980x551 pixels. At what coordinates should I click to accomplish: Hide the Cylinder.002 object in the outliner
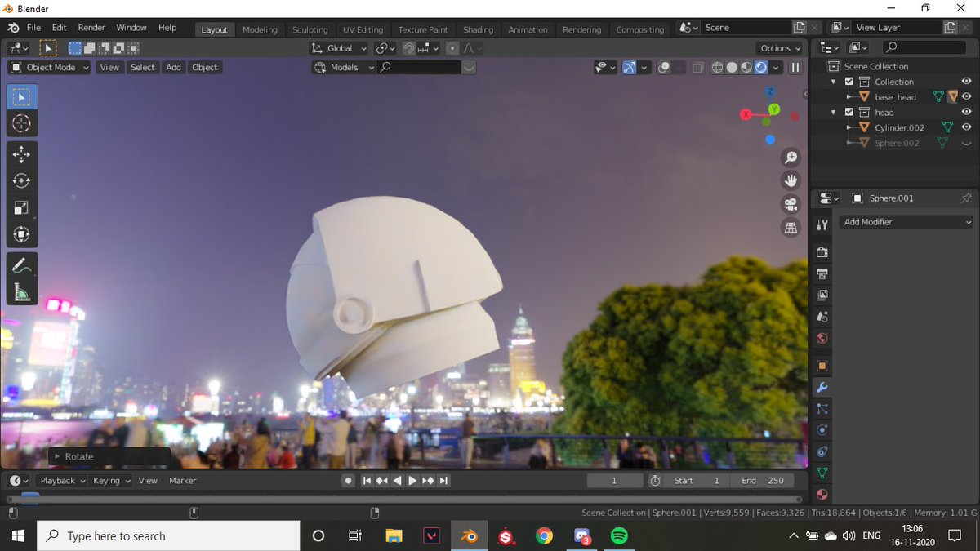pyautogui.click(x=966, y=127)
